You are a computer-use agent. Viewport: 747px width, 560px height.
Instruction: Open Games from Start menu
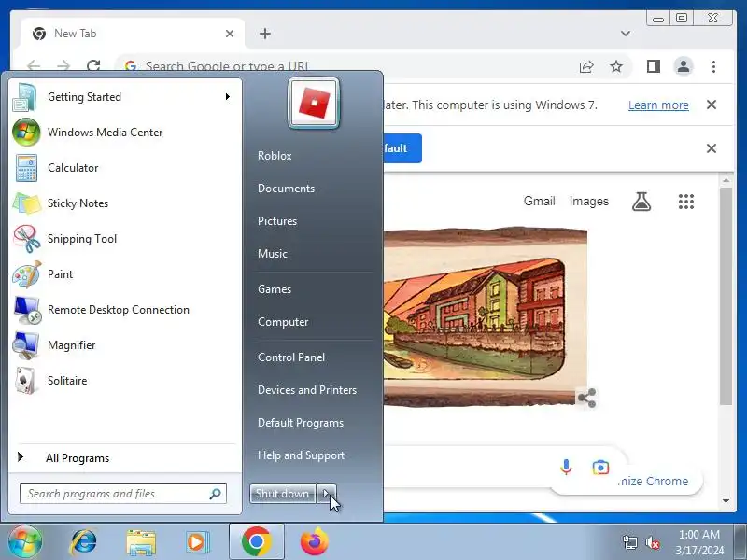pyautogui.click(x=275, y=289)
